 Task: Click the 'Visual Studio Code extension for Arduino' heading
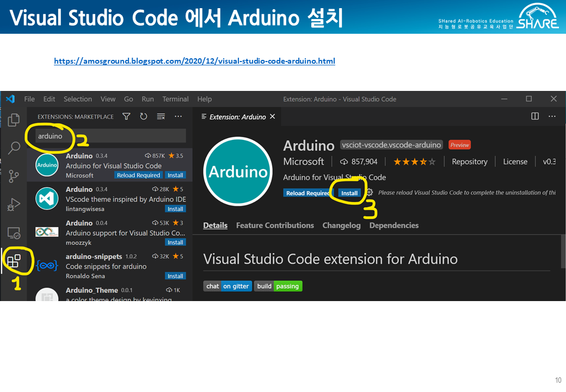coord(330,259)
